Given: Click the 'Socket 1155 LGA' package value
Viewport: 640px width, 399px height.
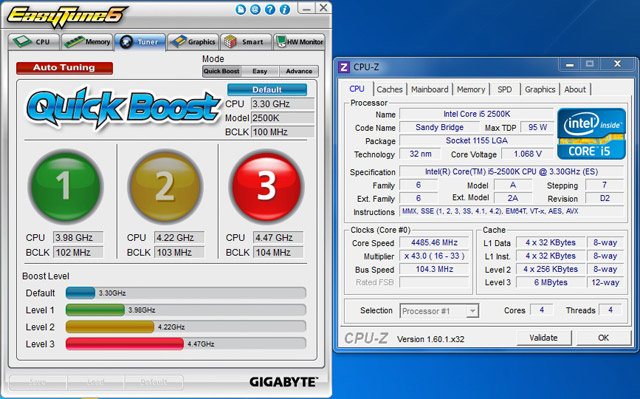Looking at the screenshot, I should tap(476, 141).
